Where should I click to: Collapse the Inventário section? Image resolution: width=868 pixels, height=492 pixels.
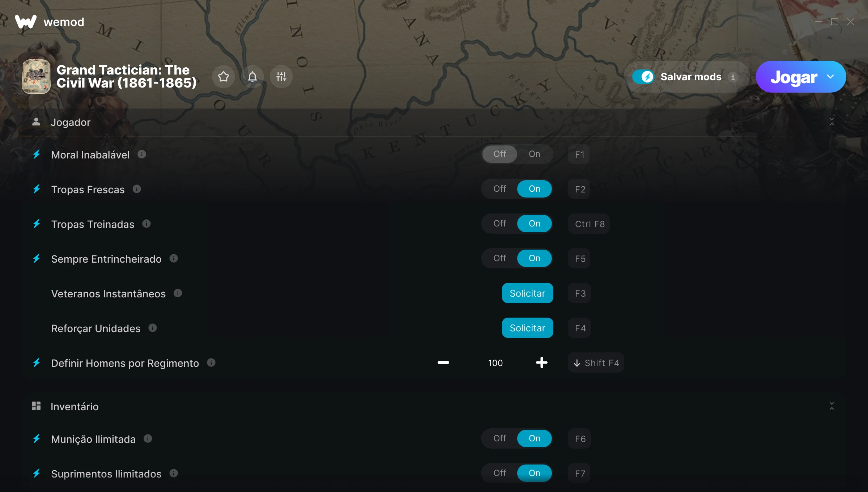[x=832, y=406]
